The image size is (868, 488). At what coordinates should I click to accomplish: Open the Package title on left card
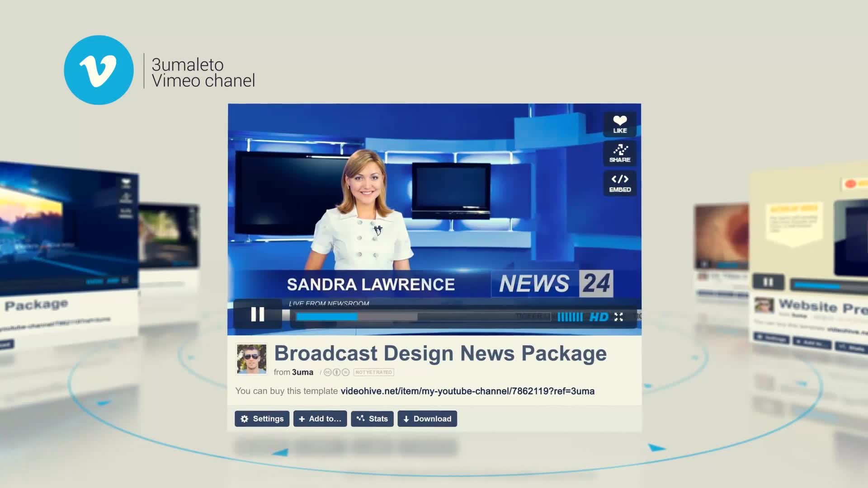[36, 305]
